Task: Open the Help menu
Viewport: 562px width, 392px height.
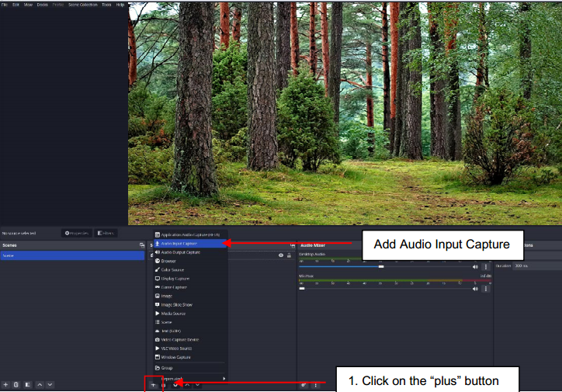Action: click(x=120, y=5)
